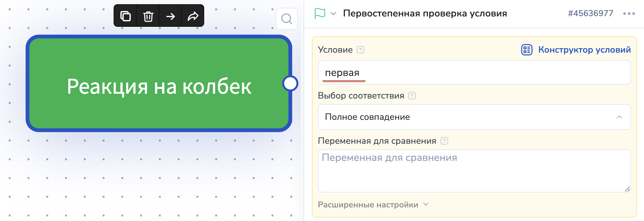The image size is (644, 221).
Task: Focus the Переменная для сравнения text area
Action: pyautogui.click(x=474, y=171)
